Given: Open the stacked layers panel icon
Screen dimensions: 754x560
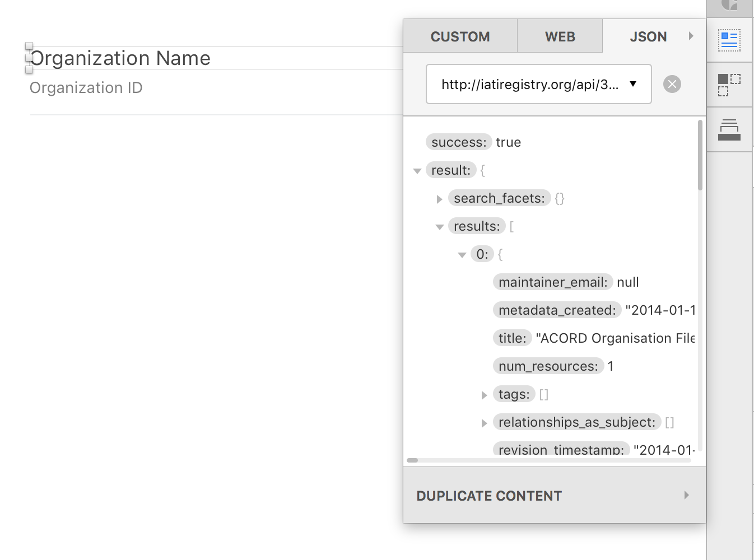Looking at the screenshot, I should pyautogui.click(x=729, y=130).
